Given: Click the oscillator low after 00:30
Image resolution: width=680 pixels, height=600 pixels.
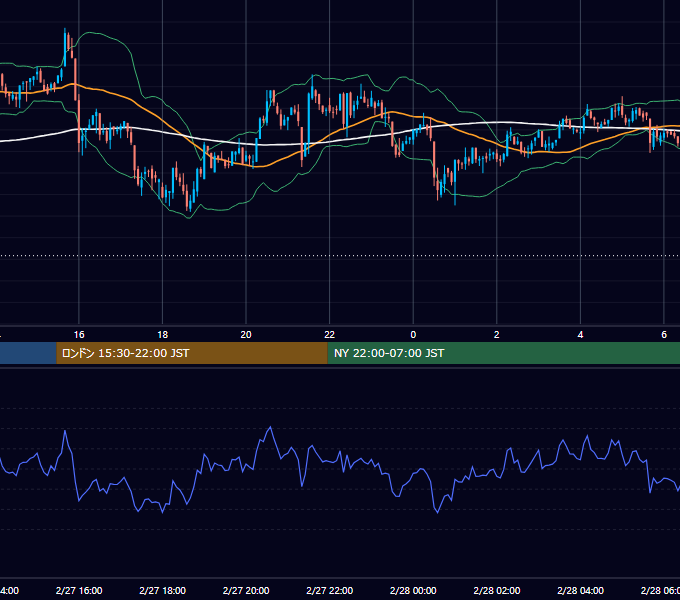Looking at the screenshot, I should [x=437, y=512].
